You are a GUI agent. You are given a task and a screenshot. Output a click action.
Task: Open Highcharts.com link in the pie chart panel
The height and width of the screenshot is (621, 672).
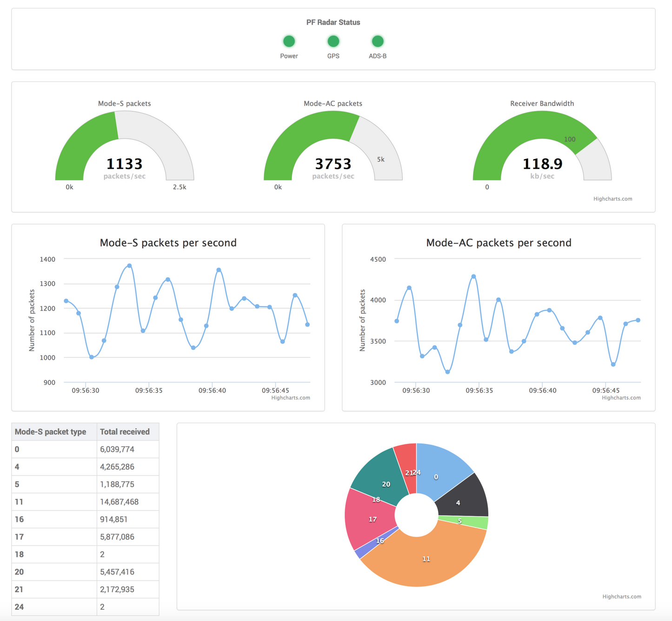(621, 597)
